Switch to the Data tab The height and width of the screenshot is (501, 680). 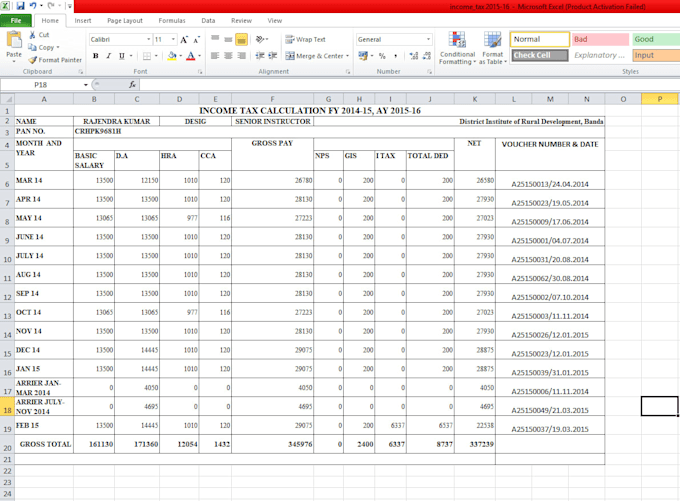point(208,20)
